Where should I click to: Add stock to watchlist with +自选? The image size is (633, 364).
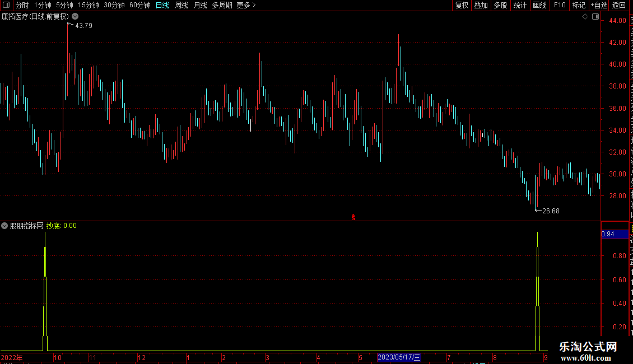coord(599,5)
